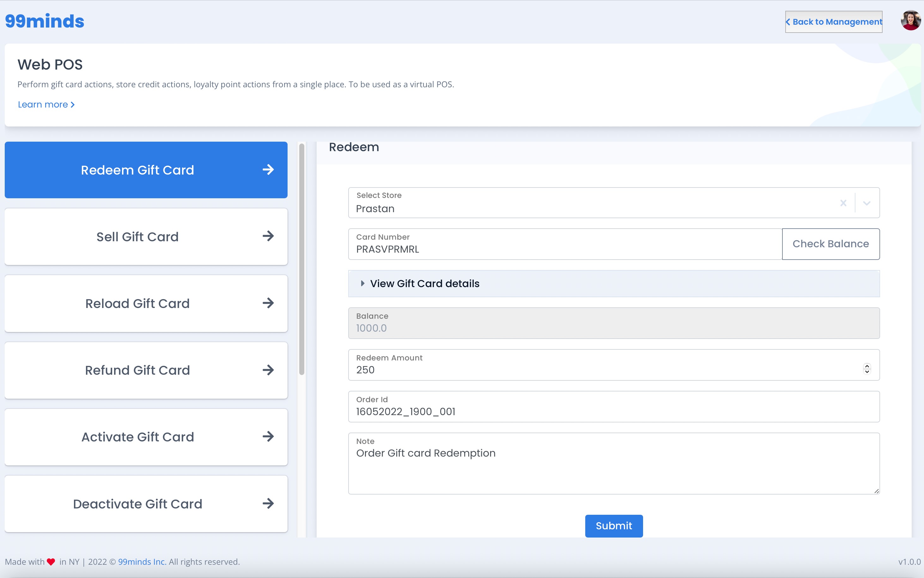
Task: Click the Balance field showing 1000.0
Action: (x=613, y=323)
